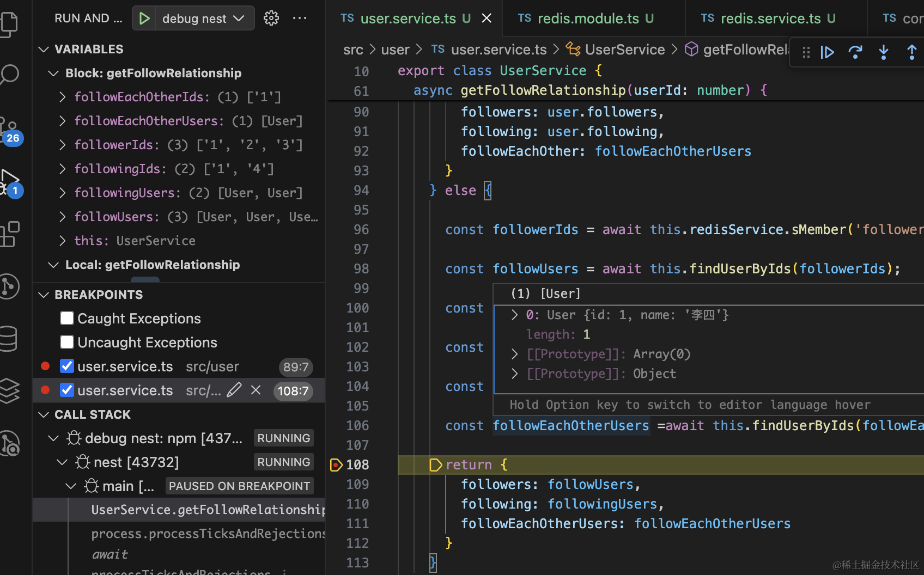The width and height of the screenshot is (924, 575).
Task: Click the debug Step Out icon
Action: tap(911, 52)
